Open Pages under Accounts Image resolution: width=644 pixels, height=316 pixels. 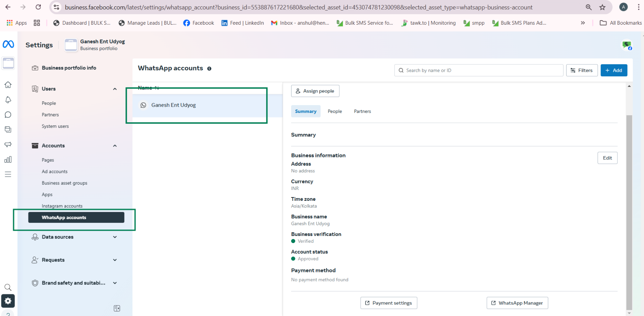(x=48, y=160)
